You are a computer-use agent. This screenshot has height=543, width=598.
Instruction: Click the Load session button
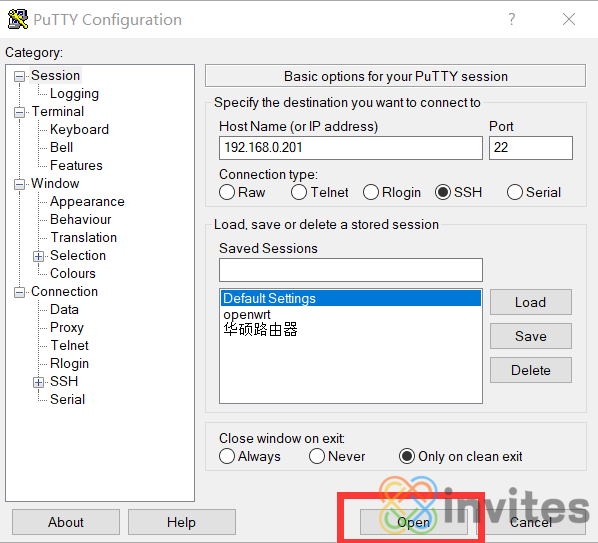tap(530, 302)
